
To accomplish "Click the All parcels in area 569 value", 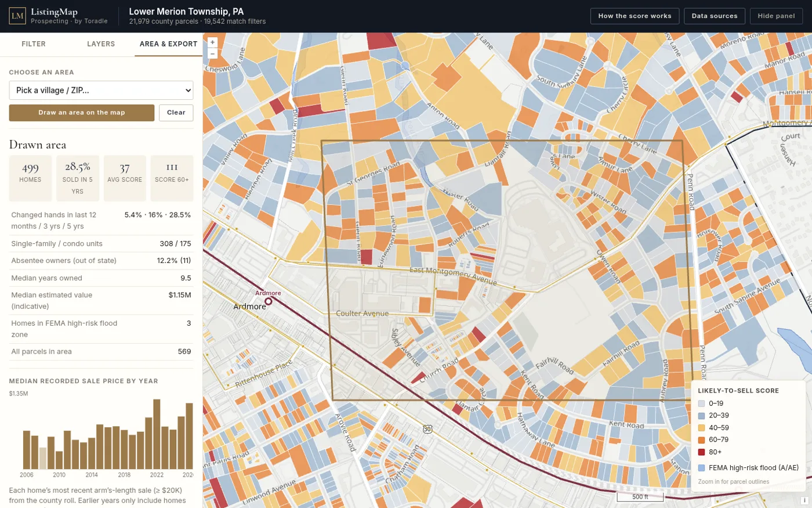I will point(184,352).
